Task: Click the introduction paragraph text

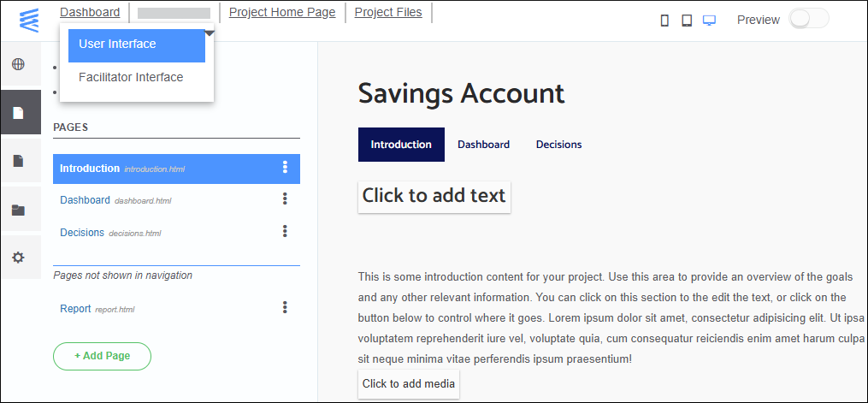Action: point(611,317)
